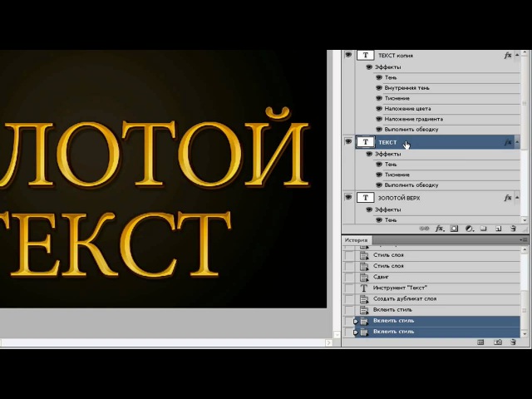
Task: Click the document icon beside Сдвиг state
Action: click(x=364, y=277)
